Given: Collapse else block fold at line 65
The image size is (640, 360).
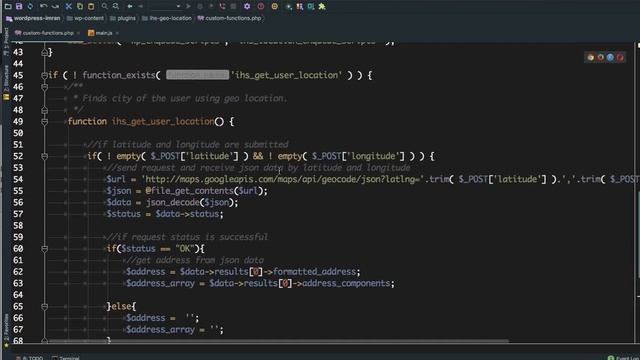Looking at the screenshot, I should click(44, 307).
